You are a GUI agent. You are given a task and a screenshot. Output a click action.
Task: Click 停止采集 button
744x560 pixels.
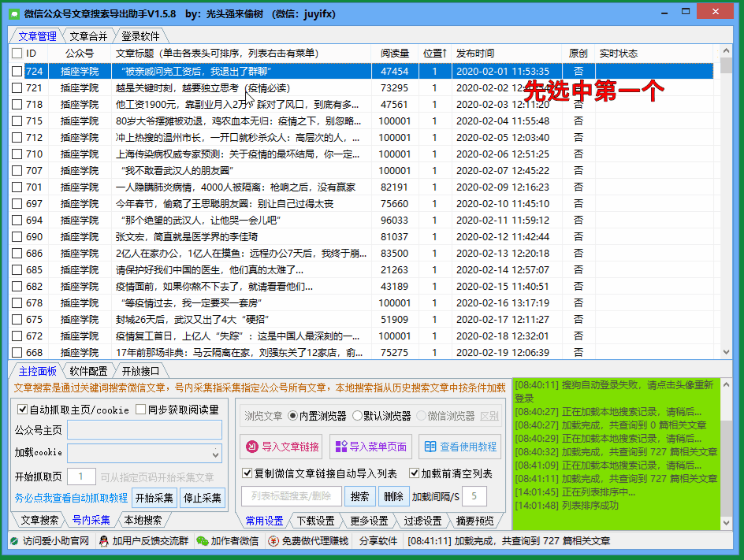point(202,498)
